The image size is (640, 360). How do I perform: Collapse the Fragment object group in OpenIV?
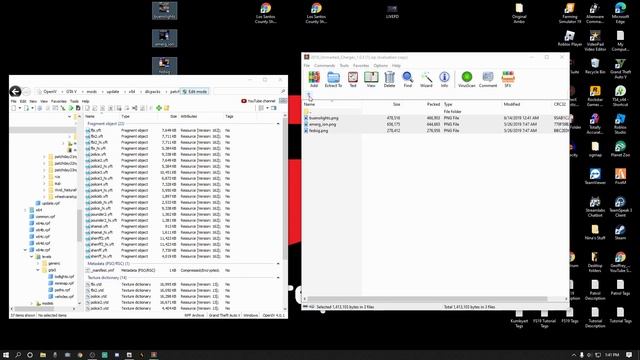(278, 124)
